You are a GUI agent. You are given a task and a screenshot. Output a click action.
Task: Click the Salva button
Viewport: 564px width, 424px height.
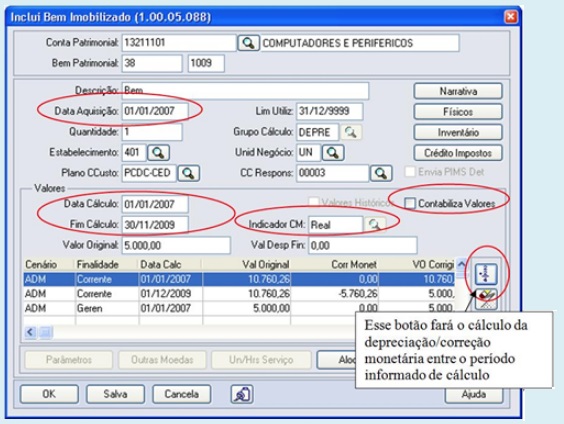[115, 394]
